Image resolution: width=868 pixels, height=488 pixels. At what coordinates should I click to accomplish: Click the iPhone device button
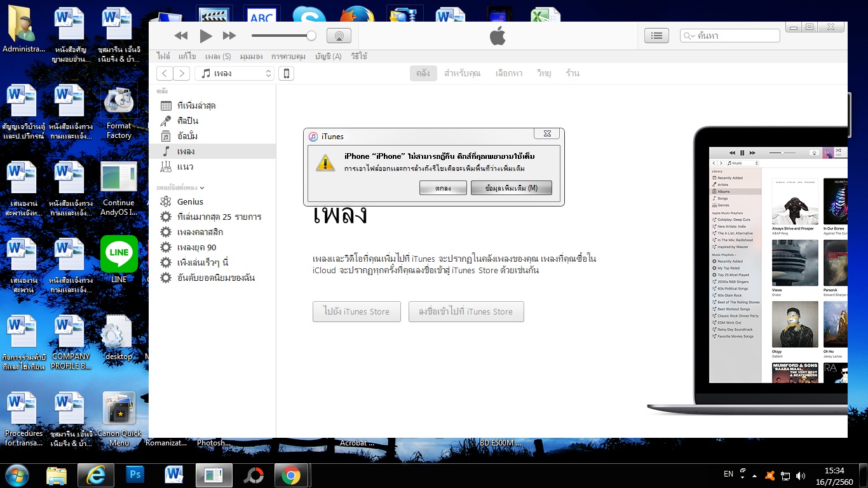point(286,74)
